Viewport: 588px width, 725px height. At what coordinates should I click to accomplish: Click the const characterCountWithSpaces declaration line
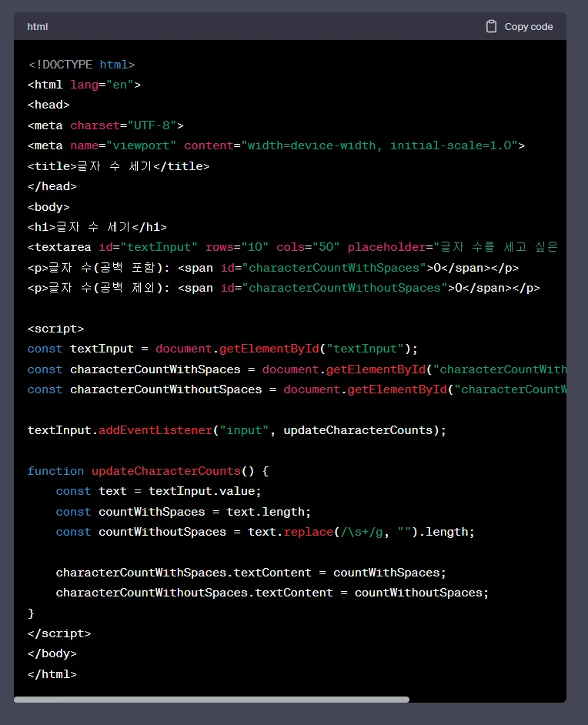[297, 369]
